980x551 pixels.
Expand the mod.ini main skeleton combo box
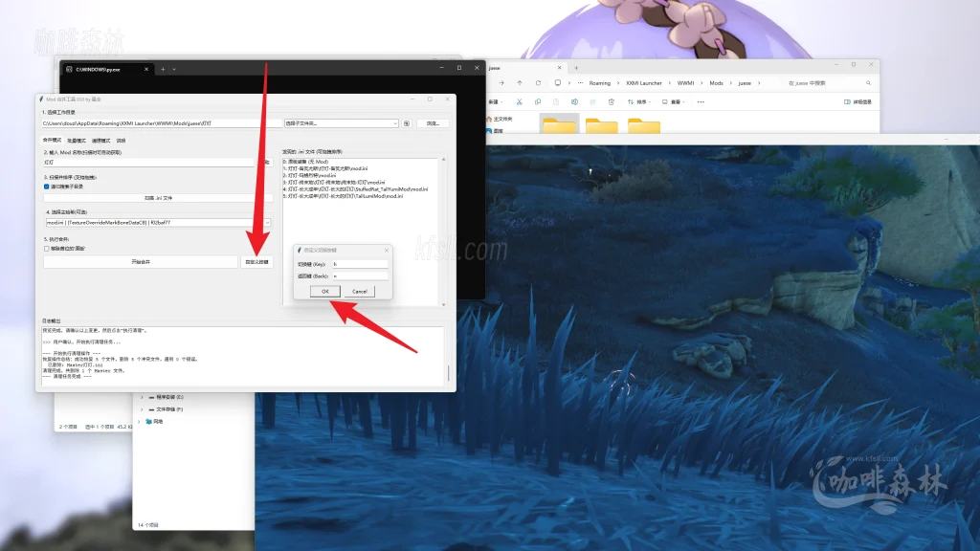click(267, 223)
